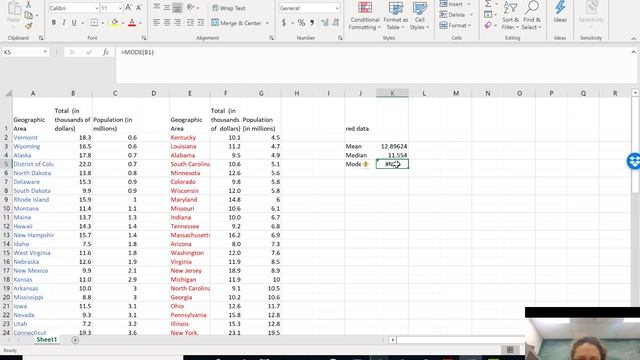Click the Increase Font Size icon
This screenshot has height=360, width=640.
coord(129,8)
